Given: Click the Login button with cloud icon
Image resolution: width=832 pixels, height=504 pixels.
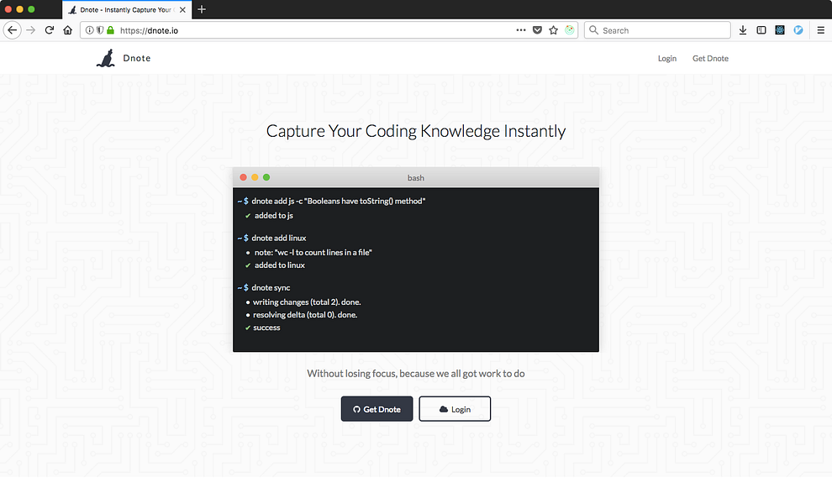Looking at the screenshot, I should pyautogui.click(x=455, y=409).
